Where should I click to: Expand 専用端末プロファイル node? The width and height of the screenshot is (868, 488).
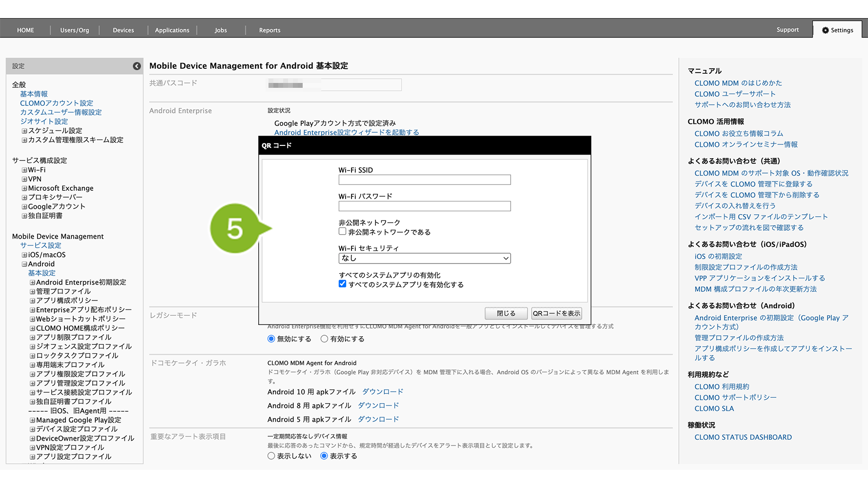point(32,365)
